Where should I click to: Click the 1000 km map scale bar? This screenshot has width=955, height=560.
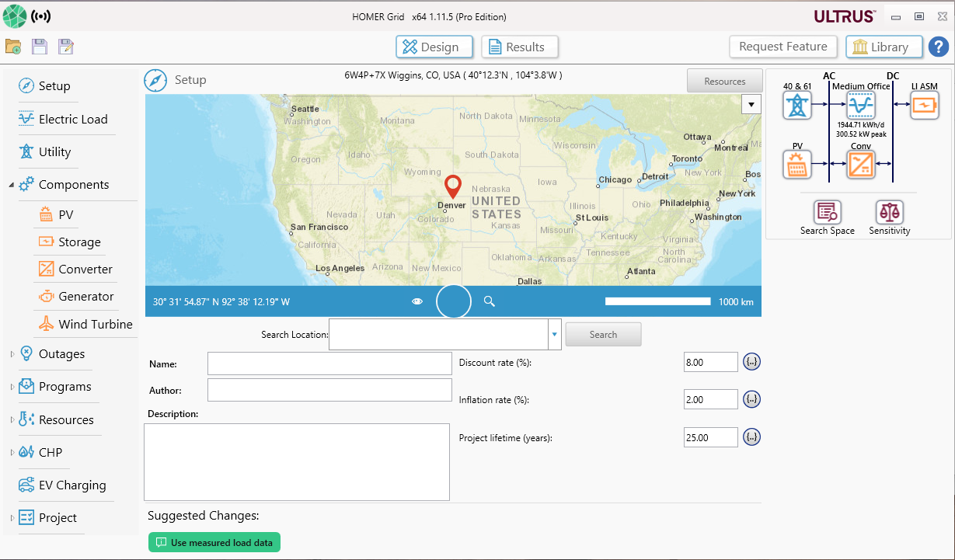pos(657,301)
